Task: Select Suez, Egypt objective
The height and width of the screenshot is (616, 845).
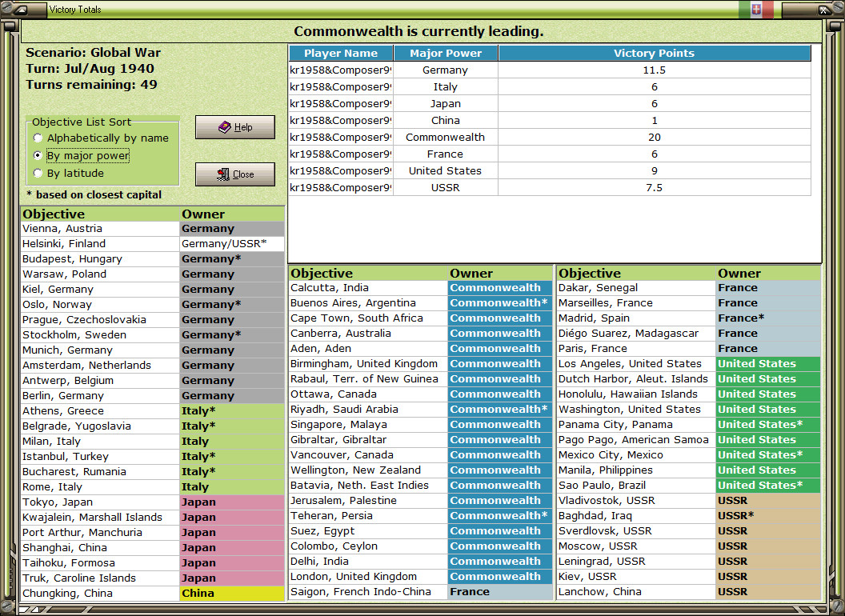Action: pyautogui.click(x=368, y=531)
